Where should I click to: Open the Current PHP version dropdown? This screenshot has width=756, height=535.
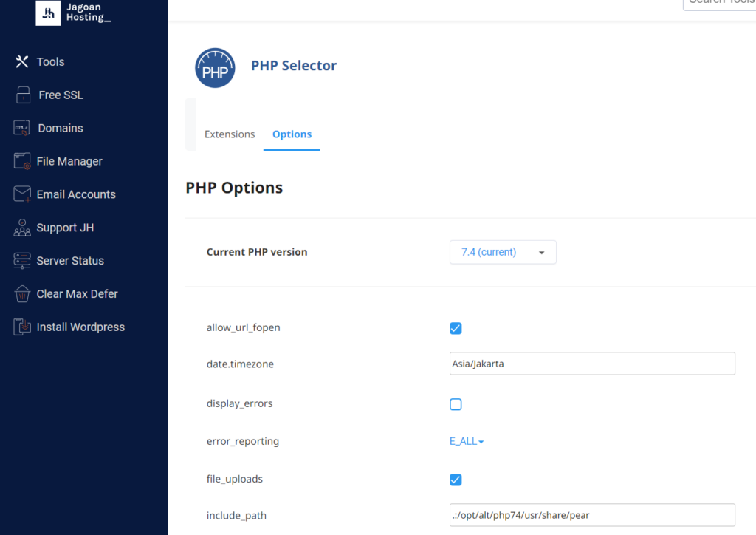pyautogui.click(x=503, y=252)
